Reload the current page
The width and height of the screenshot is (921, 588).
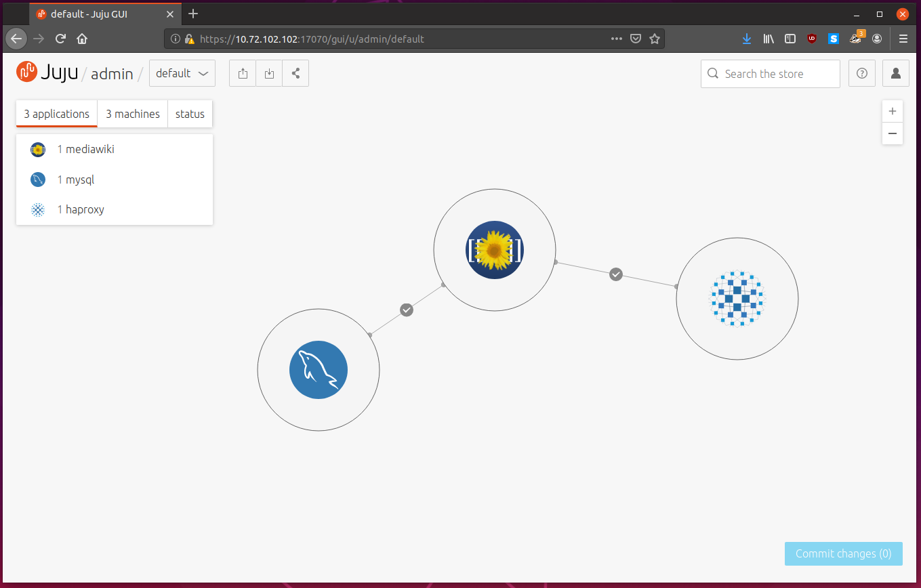[60, 39]
